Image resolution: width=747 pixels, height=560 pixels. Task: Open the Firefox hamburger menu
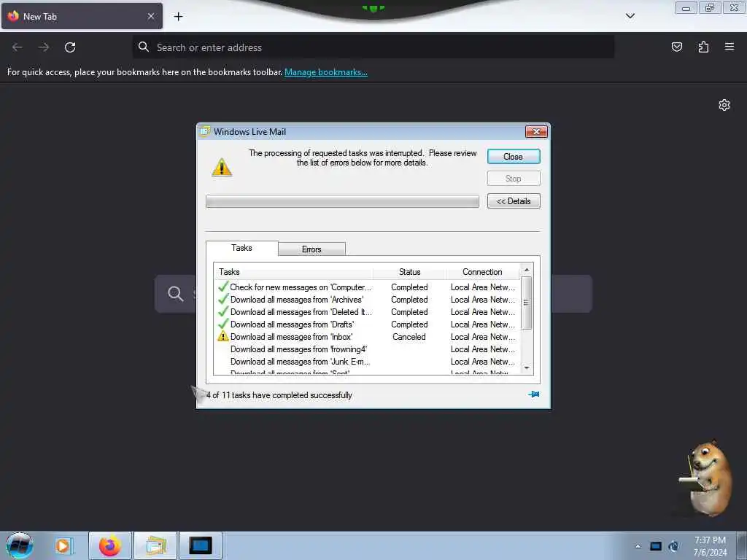[729, 47]
